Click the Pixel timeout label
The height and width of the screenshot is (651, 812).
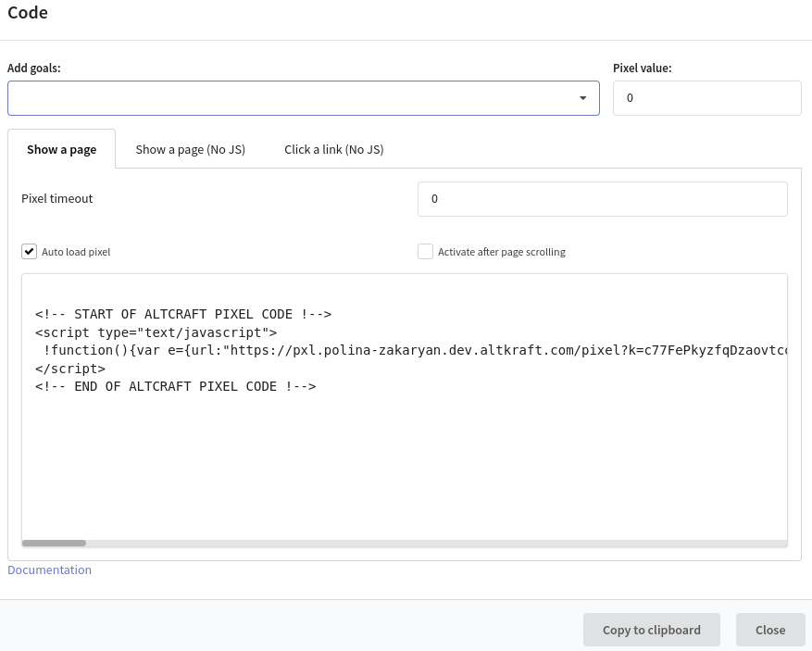(x=57, y=198)
